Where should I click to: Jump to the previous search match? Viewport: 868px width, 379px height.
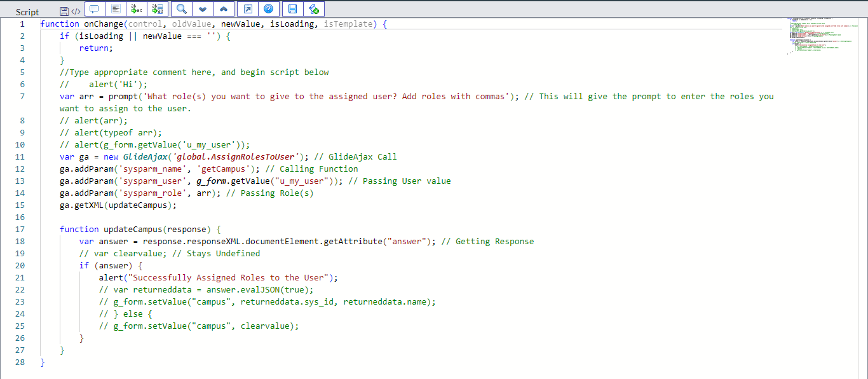click(224, 9)
